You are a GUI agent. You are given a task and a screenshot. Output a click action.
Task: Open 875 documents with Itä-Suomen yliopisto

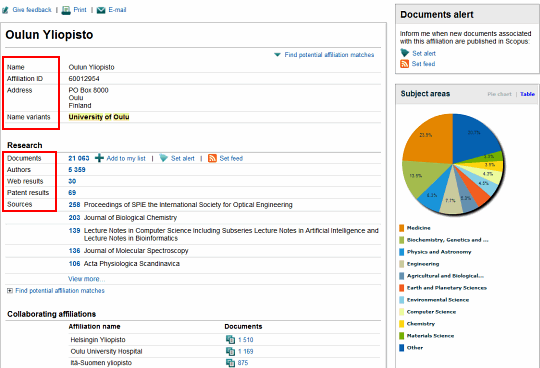243,363
